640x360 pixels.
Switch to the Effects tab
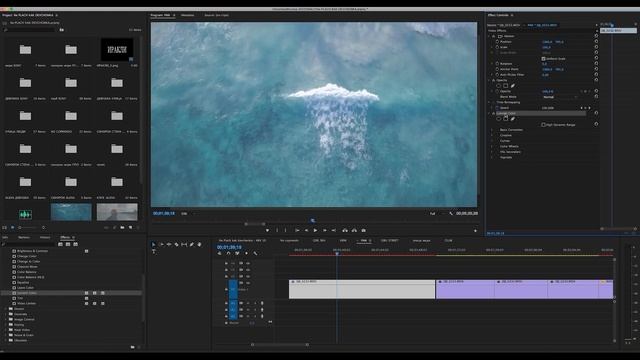pyautogui.click(x=65, y=237)
